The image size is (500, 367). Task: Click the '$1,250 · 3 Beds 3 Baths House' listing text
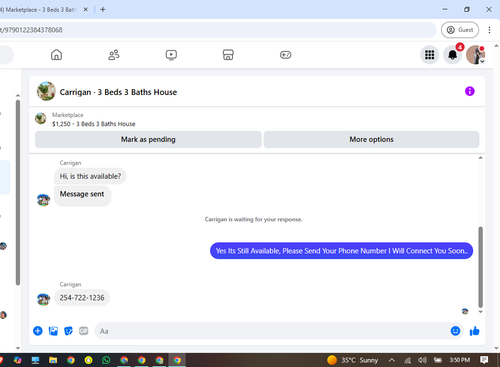point(94,124)
